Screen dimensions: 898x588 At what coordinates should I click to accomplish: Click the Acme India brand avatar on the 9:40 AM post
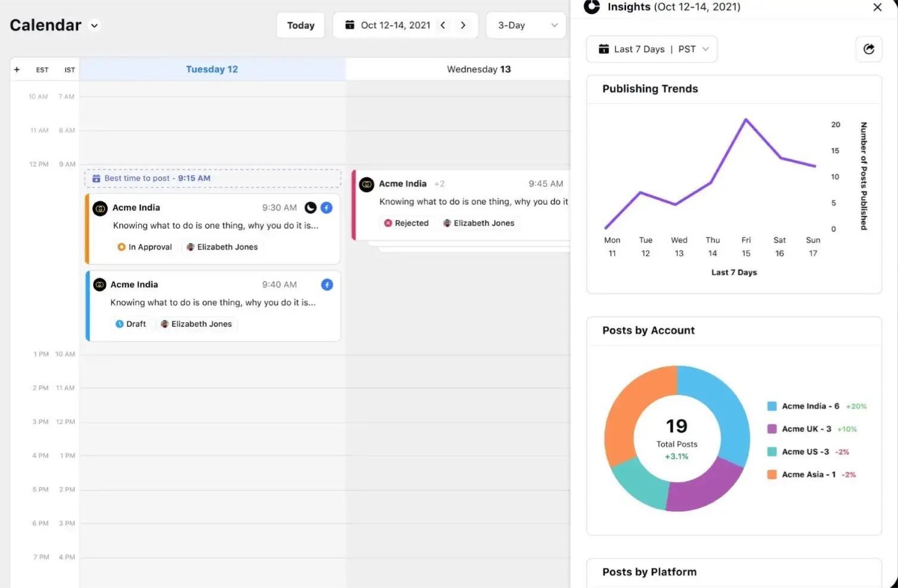pos(100,284)
